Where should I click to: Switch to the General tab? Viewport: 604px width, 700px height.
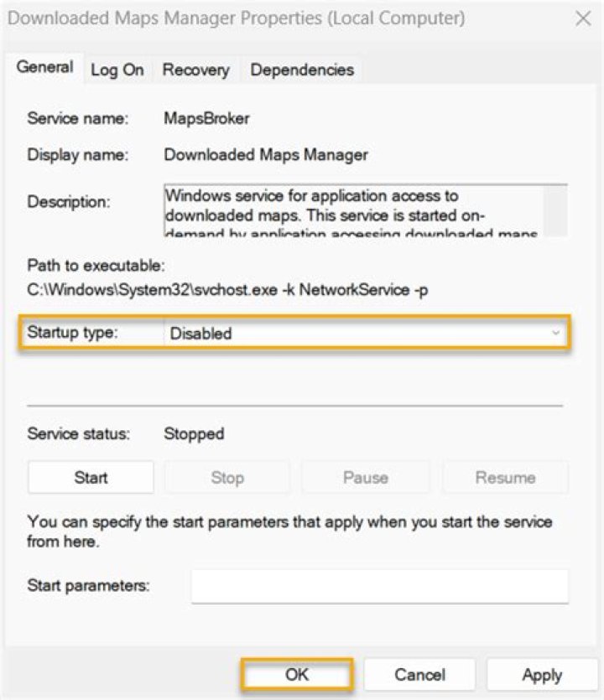[x=44, y=68]
